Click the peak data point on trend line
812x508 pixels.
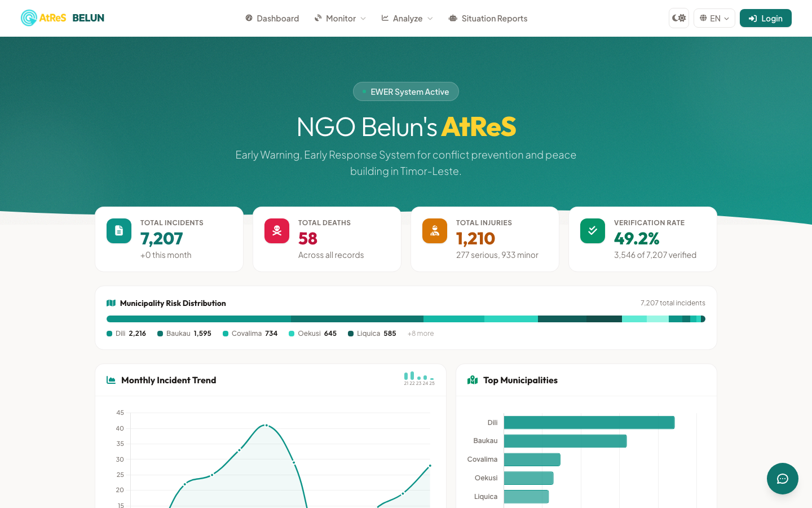click(x=266, y=425)
